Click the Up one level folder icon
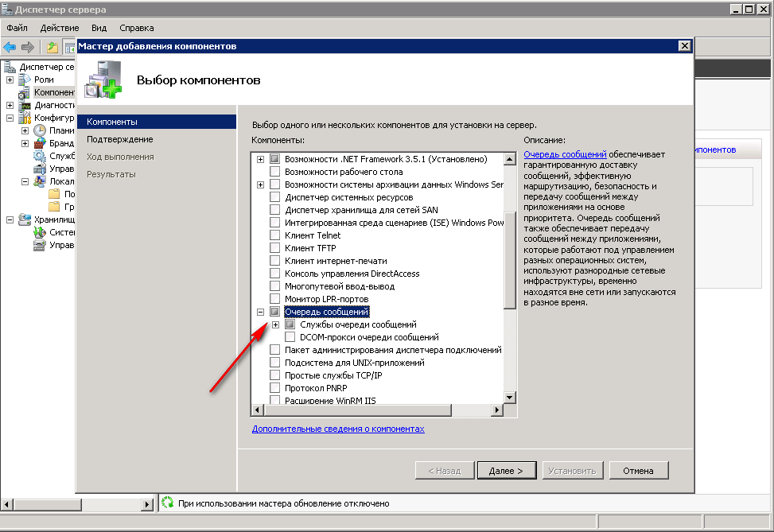This screenshot has width=774, height=532. [x=53, y=47]
